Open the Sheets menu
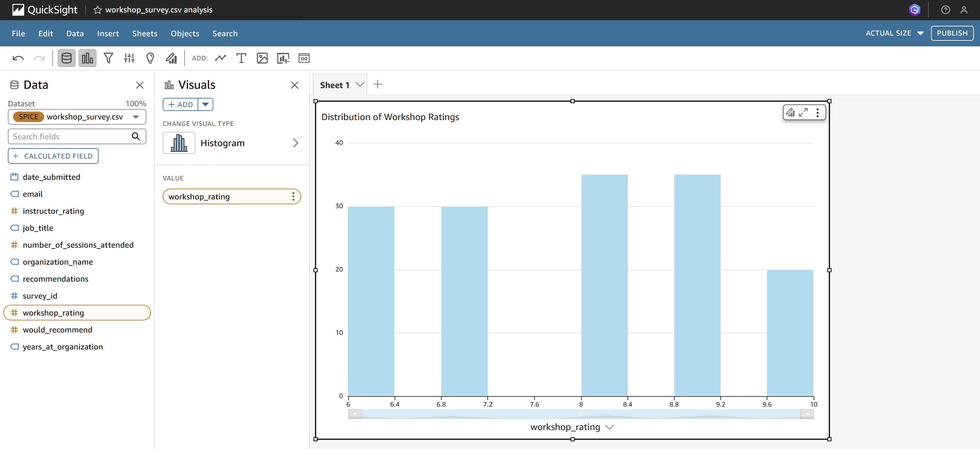Image resolution: width=980 pixels, height=449 pixels. [x=145, y=33]
